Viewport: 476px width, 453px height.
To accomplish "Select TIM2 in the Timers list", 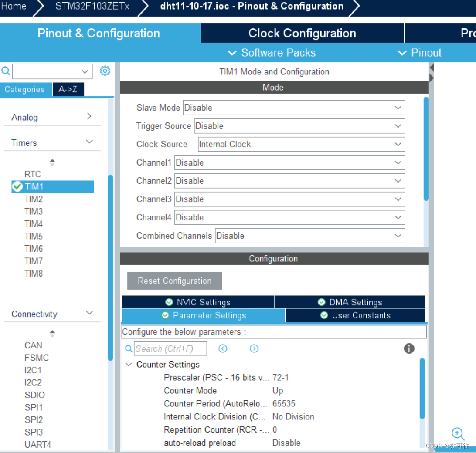I will click(34, 199).
